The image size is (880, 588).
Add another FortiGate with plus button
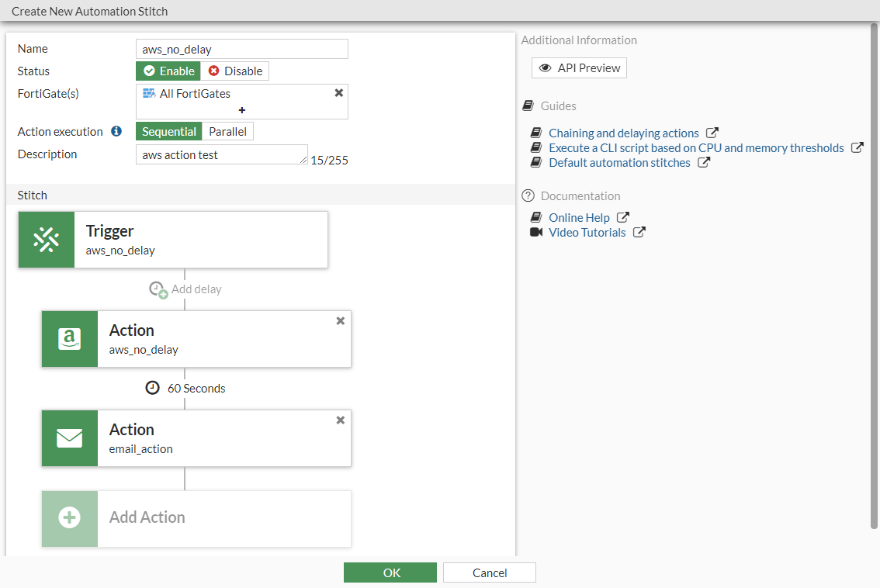pyautogui.click(x=242, y=110)
